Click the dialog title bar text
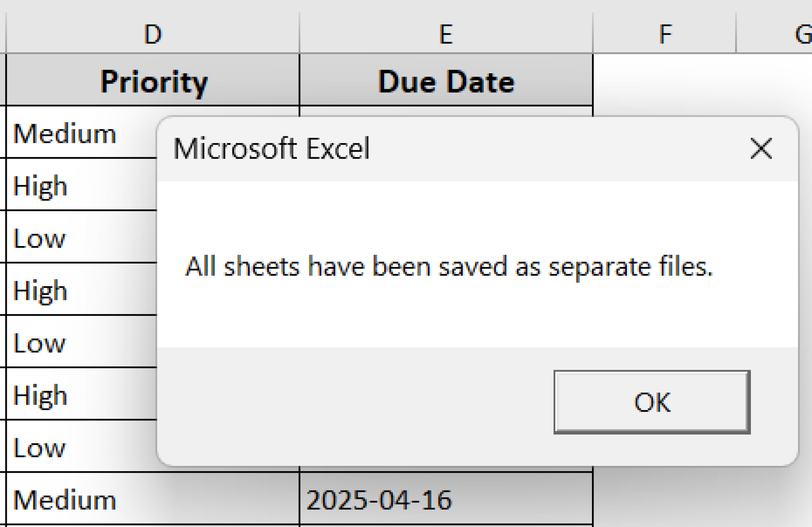The height and width of the screenshot is (527, 812). 272,149
